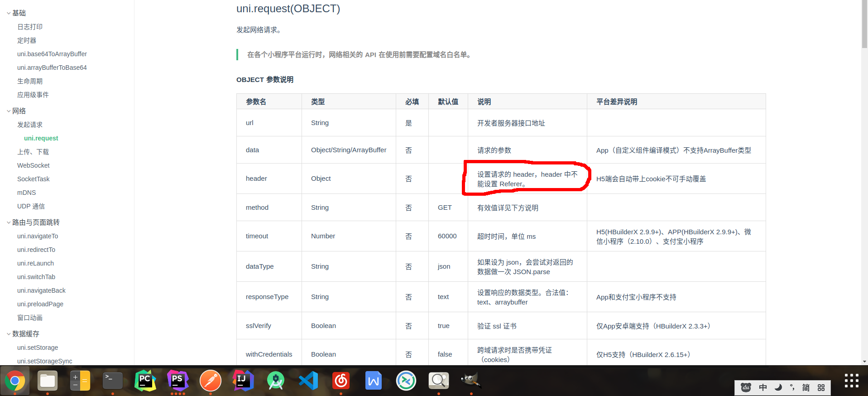
Task: Open the SocketTask sidebar entry
Action: [x=34, y=179]
